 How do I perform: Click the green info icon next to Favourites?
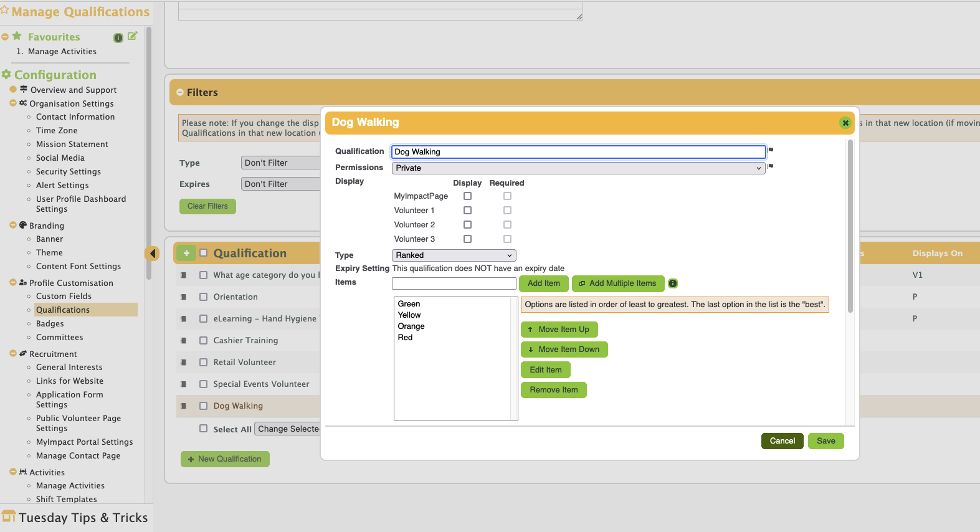118,37
